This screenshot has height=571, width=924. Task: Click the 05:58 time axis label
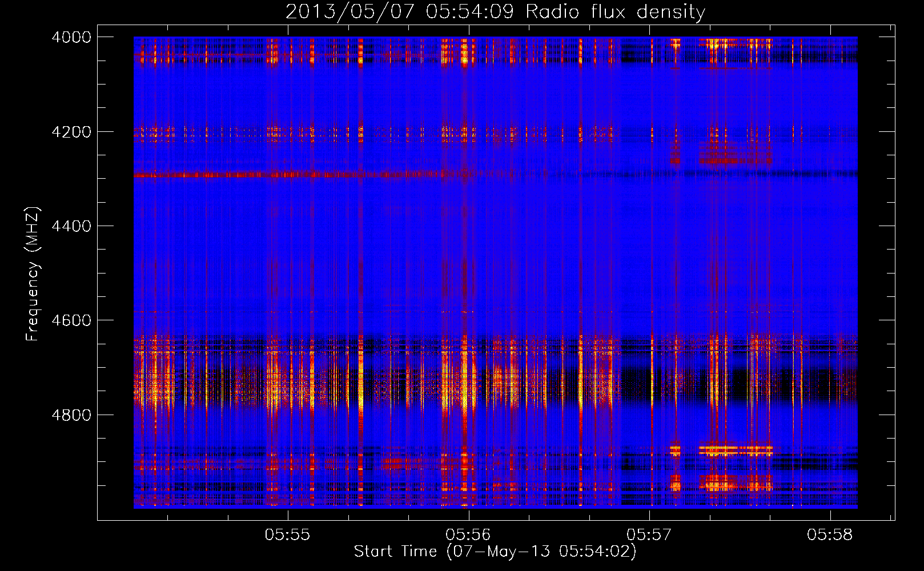(830, 535)
